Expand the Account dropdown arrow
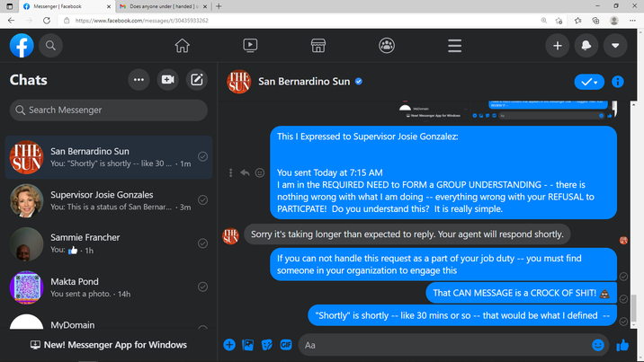 click(615, 46)
